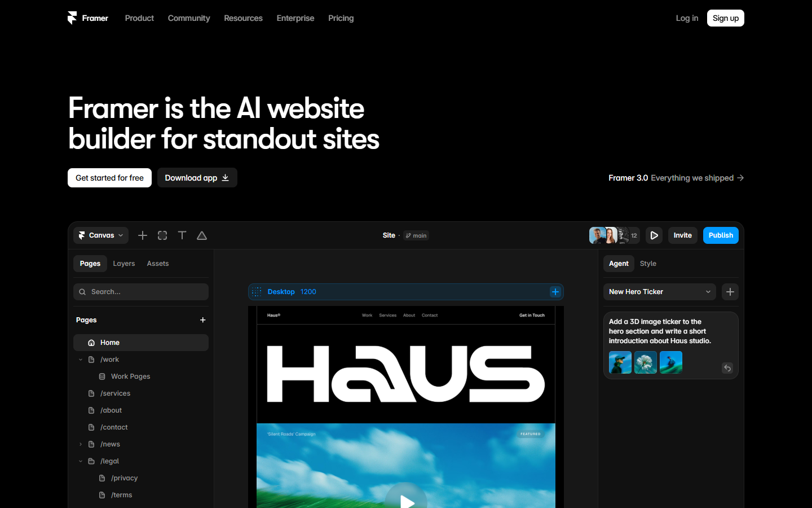The height and width of the screenshot is (508, 812).
Task: Click the Download app button
Action: (197, 178)
